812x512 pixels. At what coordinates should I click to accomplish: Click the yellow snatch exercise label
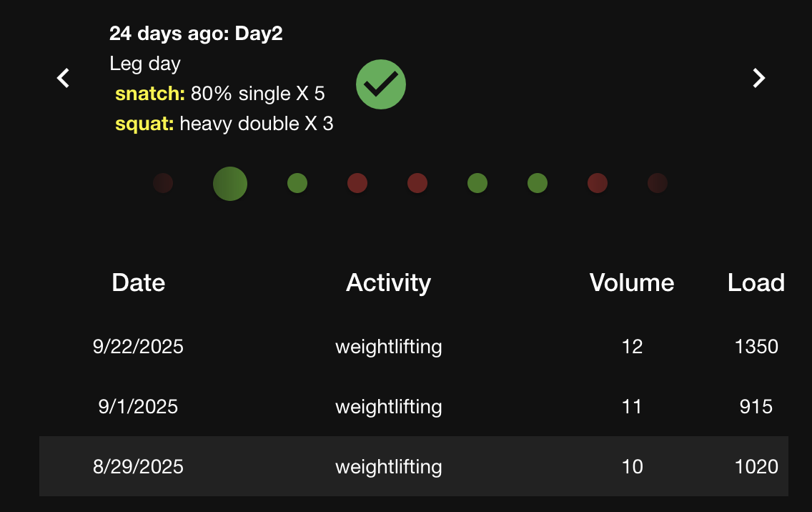pos(150,94)
